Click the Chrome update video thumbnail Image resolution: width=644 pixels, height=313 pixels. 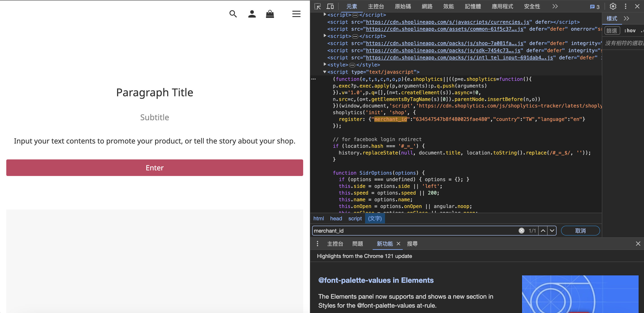(x=580, y=294)
